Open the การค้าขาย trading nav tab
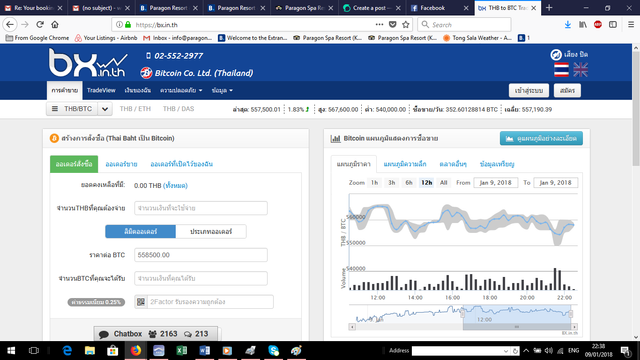This screenshot has height=360, width=640. pyautogui.click(x=64, y=91)
